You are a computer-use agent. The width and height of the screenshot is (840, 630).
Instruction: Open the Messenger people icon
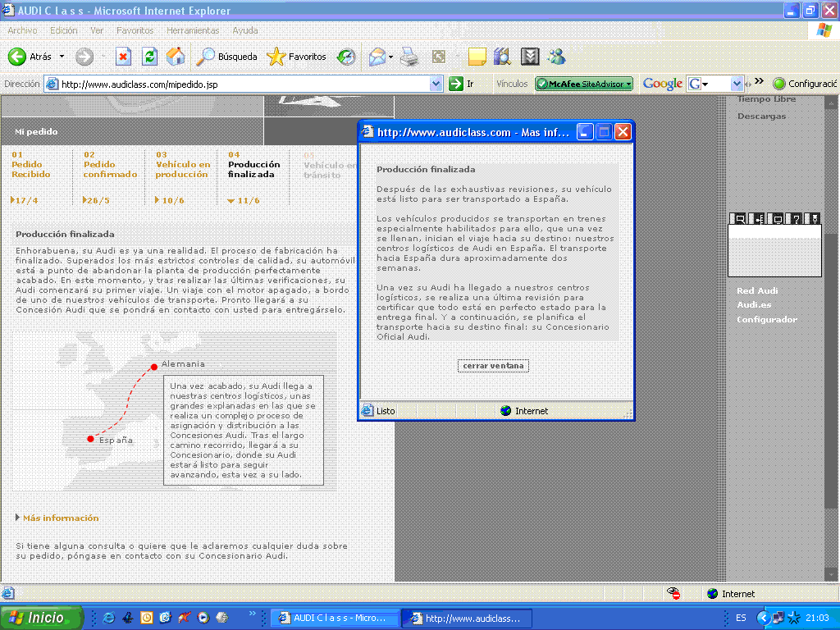click(557, 57)
